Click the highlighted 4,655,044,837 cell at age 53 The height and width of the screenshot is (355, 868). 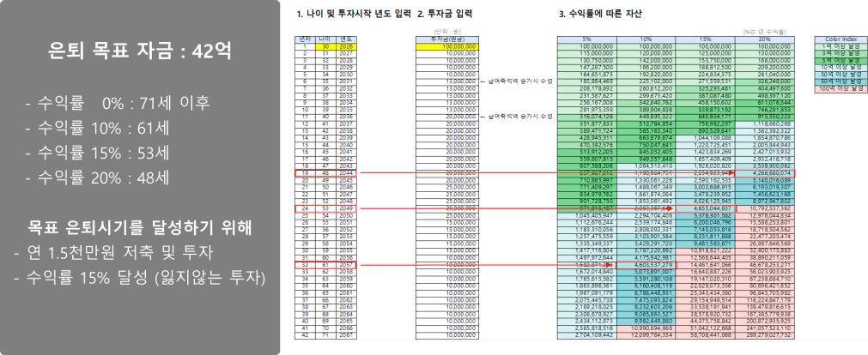[707, 208]
